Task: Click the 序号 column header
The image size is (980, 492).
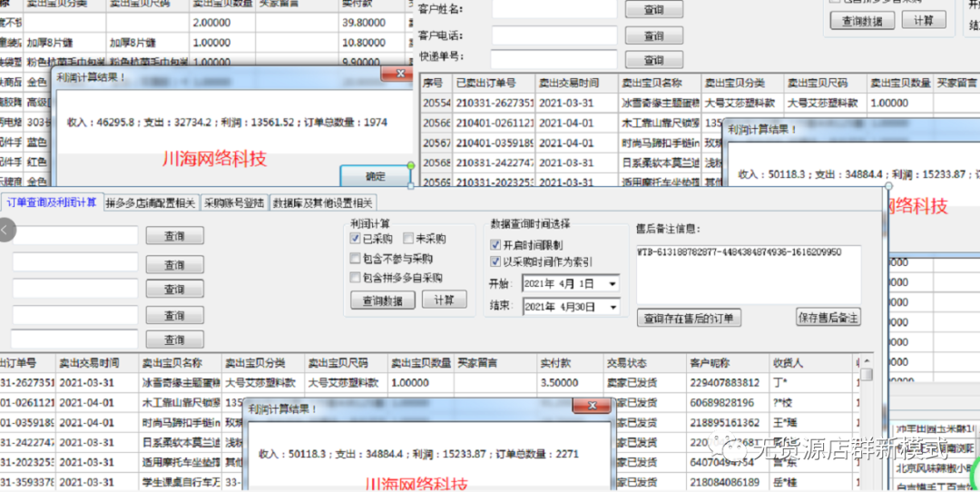Action: coord(436,83)
